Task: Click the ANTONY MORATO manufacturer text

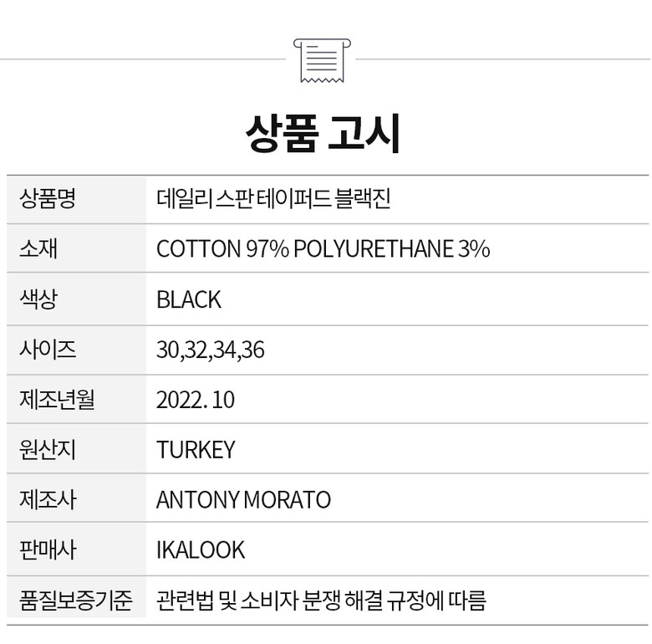Action: pos(243,500)
